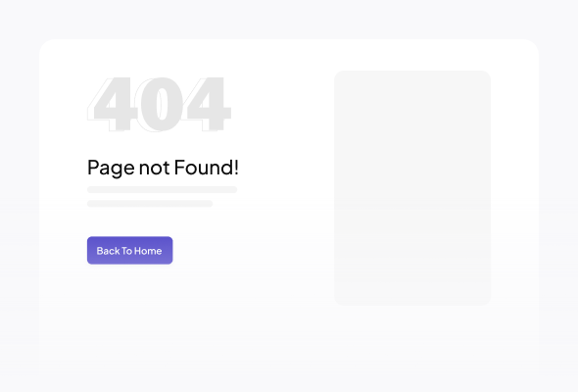Click the word "Found!" in the heading

[x=207, y=167]
